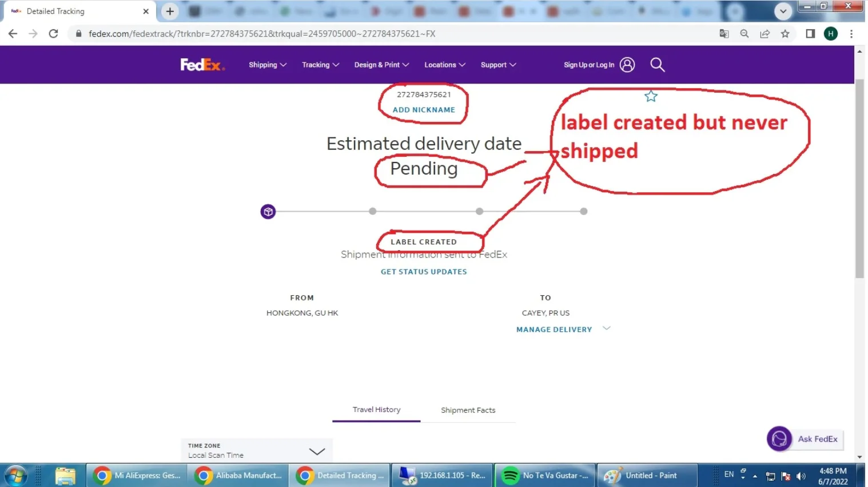Viewport: 868px width, 487px height.
Task: Open a new browser tab
Action: point(170,11)
